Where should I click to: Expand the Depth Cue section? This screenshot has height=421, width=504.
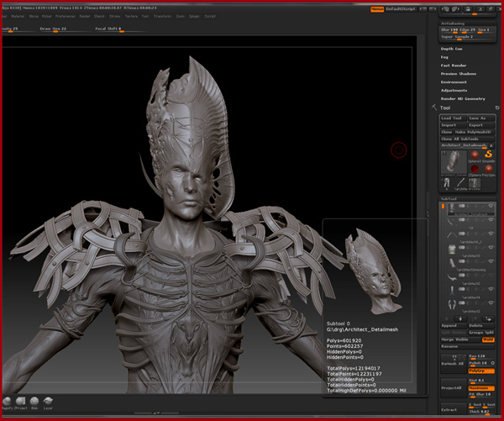click(451, 49)
